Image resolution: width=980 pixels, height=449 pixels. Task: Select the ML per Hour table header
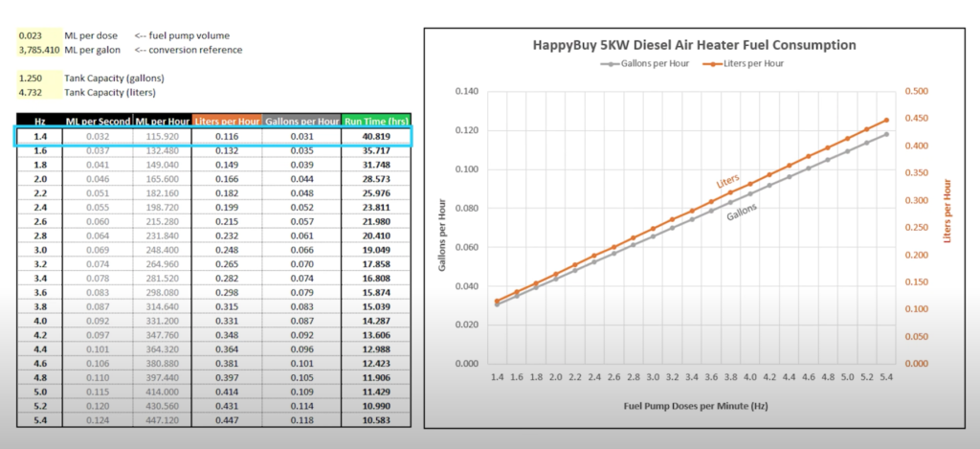point(160,122)
